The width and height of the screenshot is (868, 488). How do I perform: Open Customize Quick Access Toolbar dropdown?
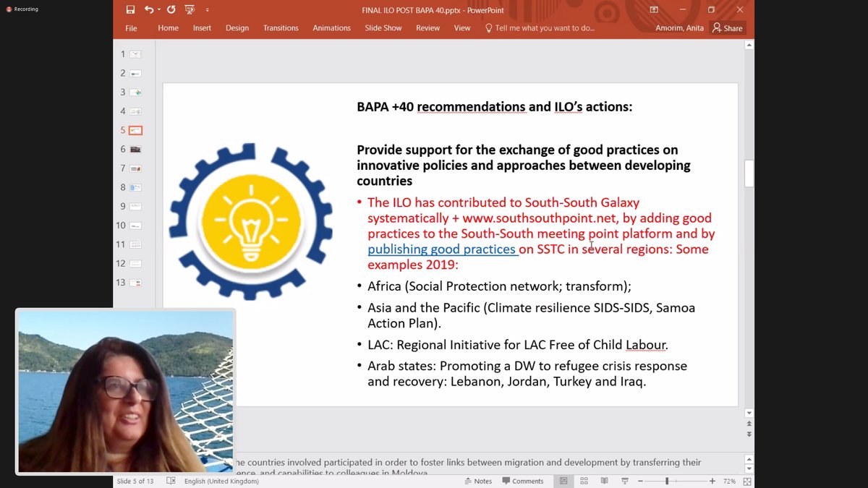(208, 10)
